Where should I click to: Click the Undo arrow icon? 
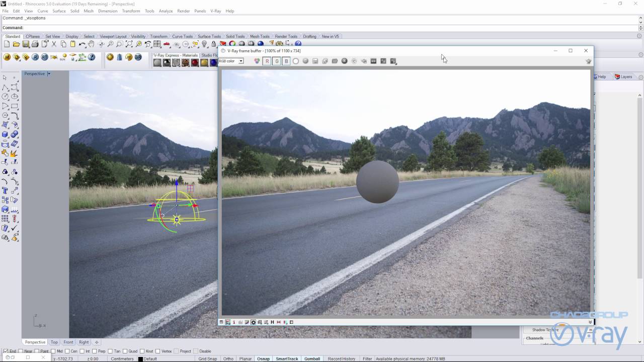pos(82,44)
